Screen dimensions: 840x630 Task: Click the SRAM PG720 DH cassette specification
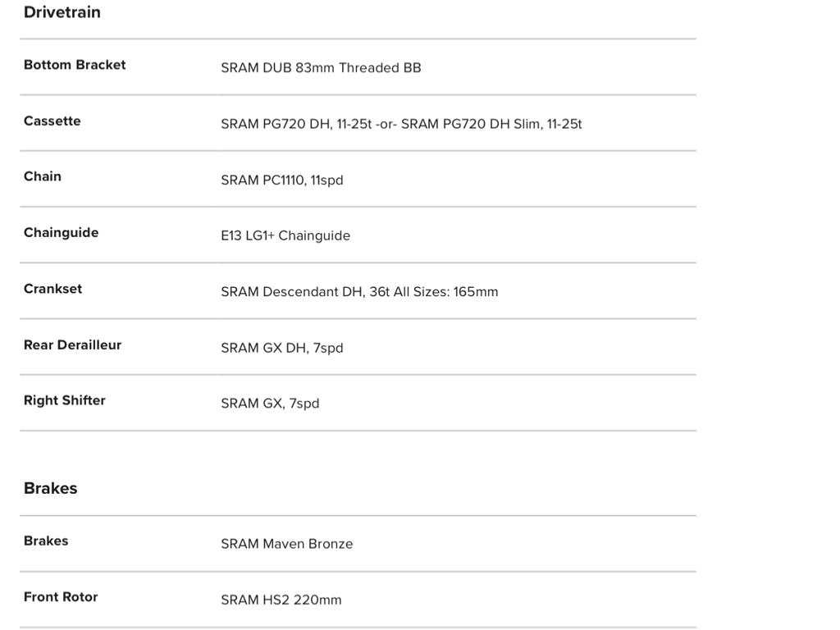[401, 125]
